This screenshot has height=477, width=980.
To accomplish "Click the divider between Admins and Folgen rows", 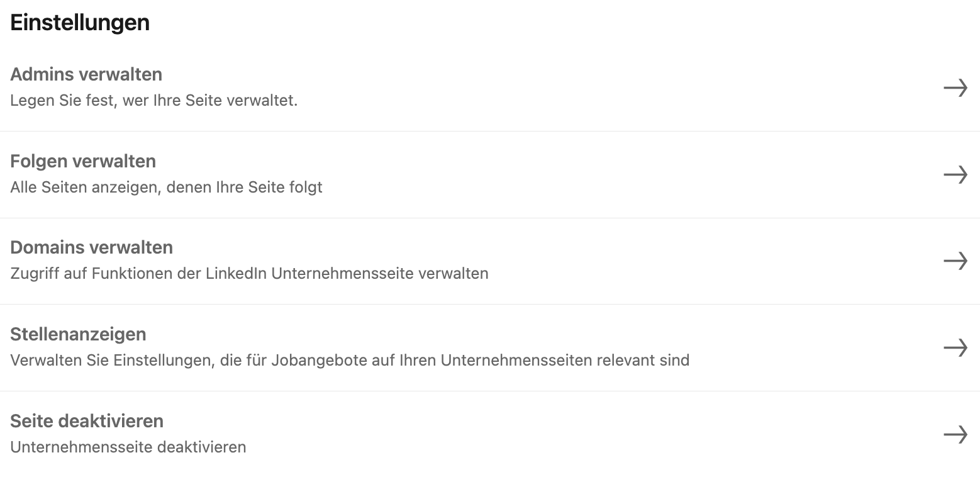I will (x=490, y=131).
